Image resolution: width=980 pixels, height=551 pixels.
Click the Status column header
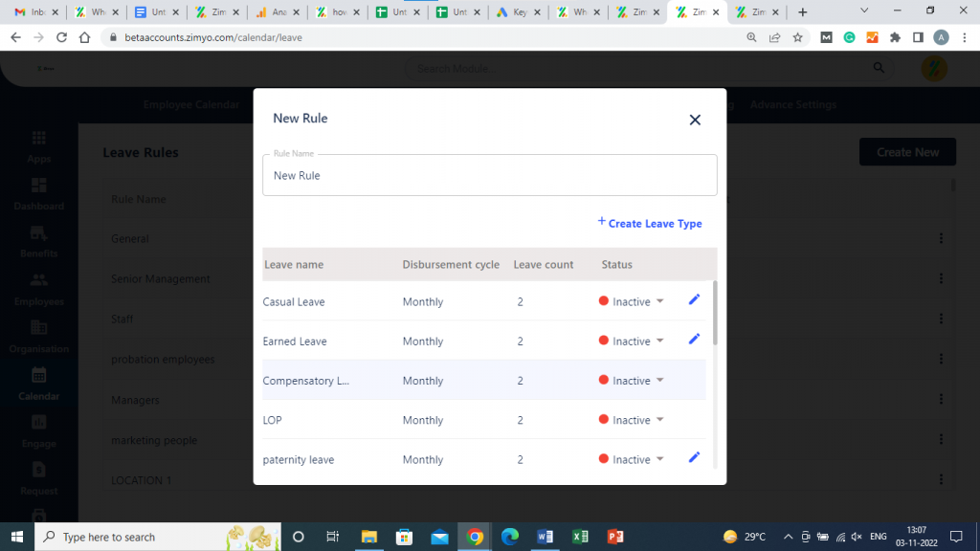[x=617, y=264]
